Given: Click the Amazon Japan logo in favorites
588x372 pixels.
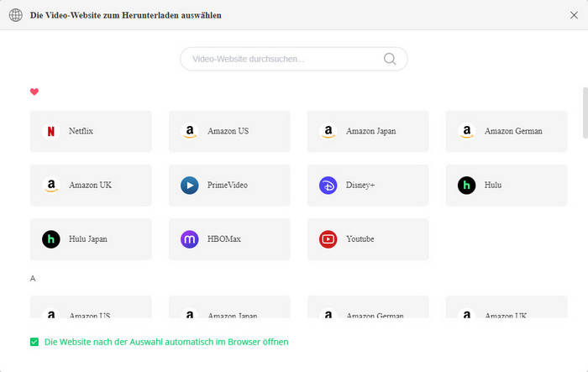Looking at the screenshot, I should coord(328,131).
